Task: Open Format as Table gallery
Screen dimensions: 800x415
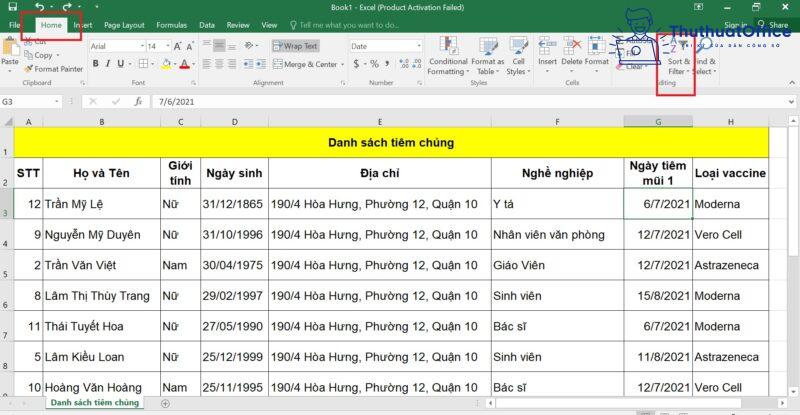Action: [x=488, y=56]
